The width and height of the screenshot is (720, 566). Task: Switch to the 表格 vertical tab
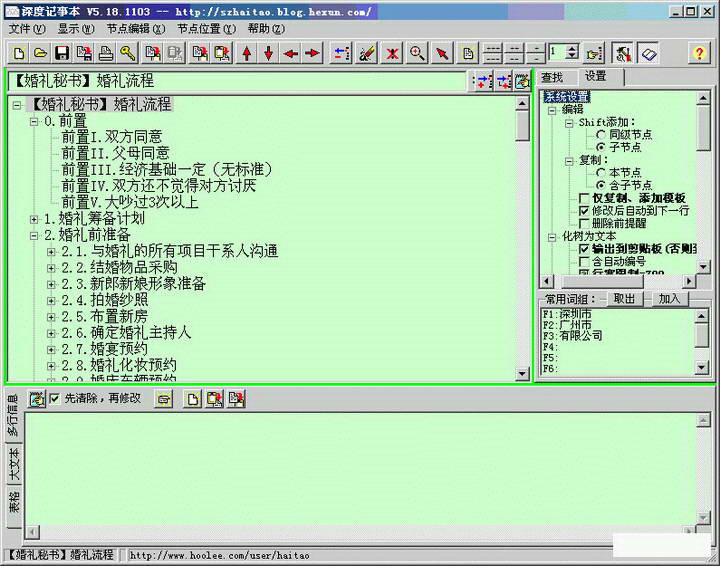click(14, 503)
